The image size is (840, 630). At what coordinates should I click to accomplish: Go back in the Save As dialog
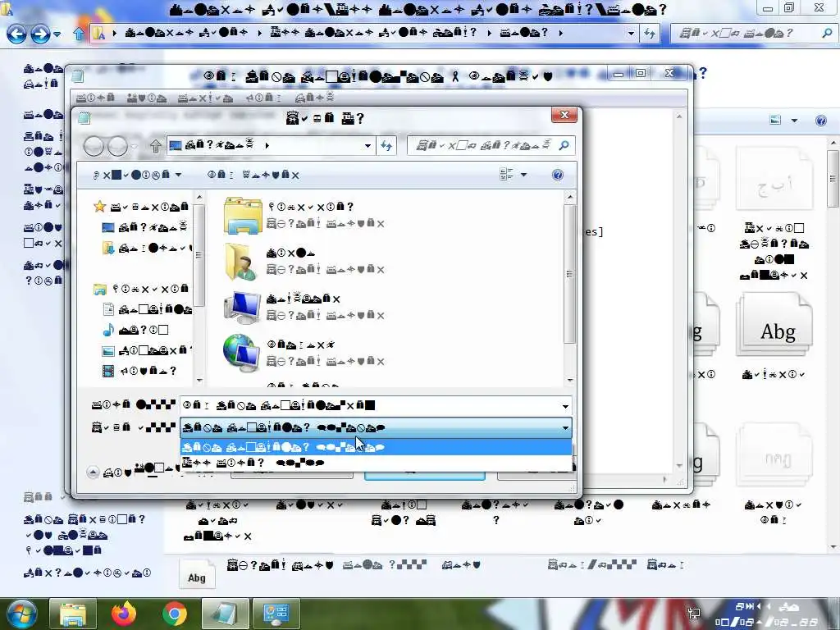94,146
